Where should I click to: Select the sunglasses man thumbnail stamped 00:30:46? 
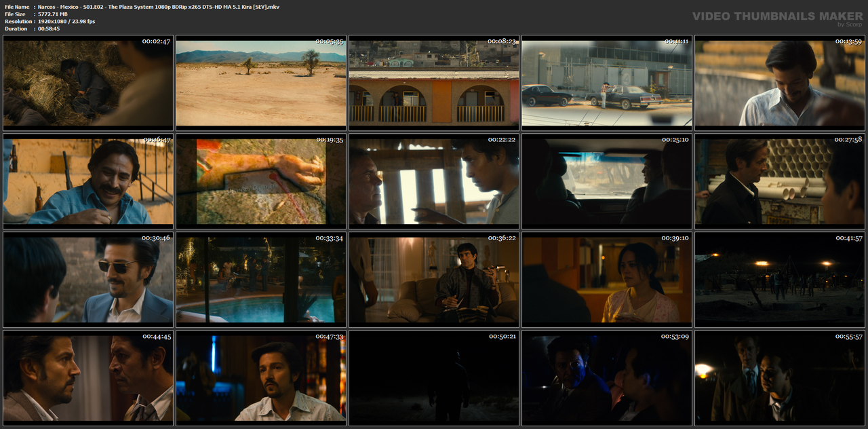pyautogui.click(x=88, y=280)
